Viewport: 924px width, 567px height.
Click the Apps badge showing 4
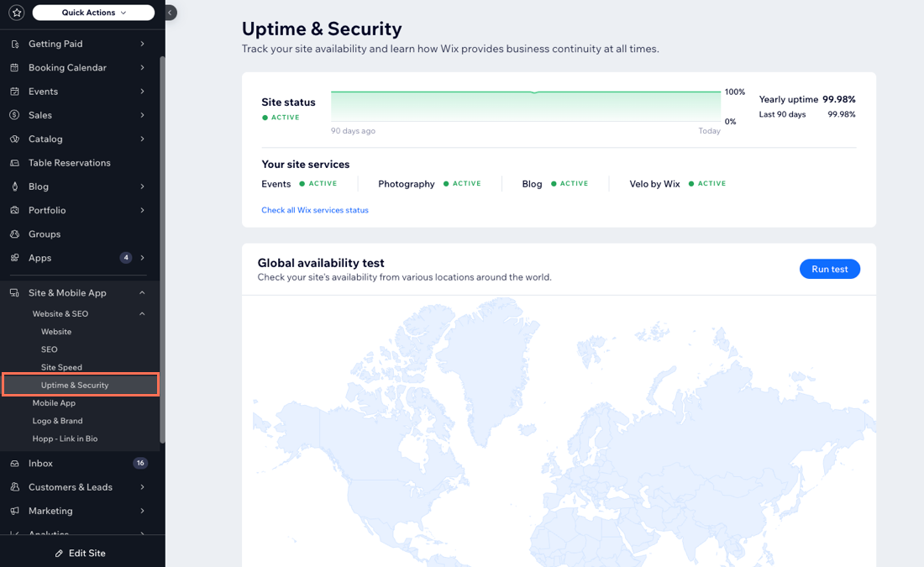click(x=125, y=258)
